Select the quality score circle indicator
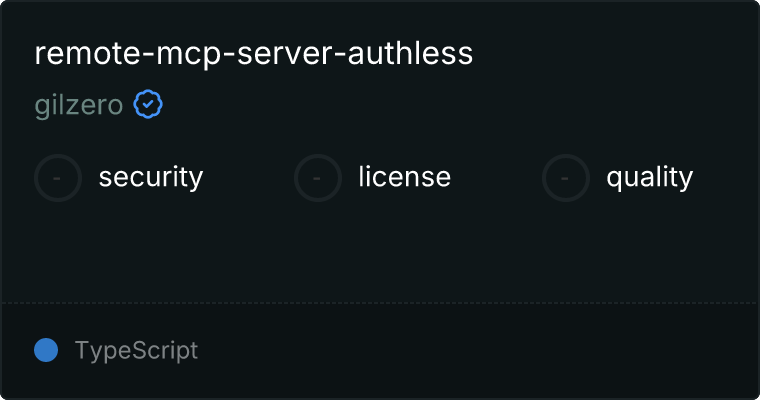Screen dimensions: 760x400 point(566,178)
